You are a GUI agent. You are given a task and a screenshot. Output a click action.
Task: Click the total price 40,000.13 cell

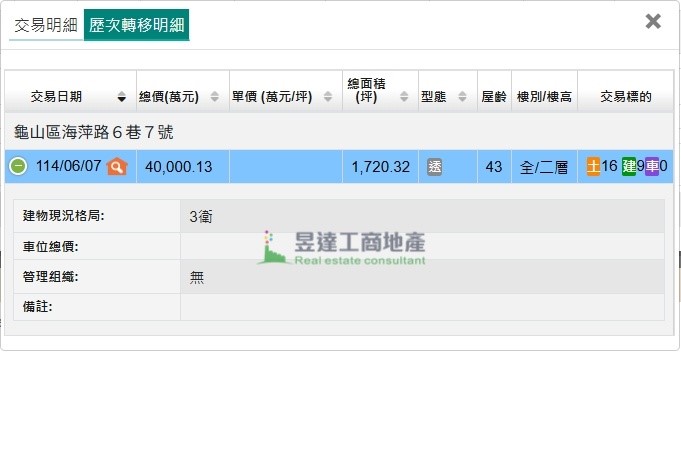pos(179,167)
